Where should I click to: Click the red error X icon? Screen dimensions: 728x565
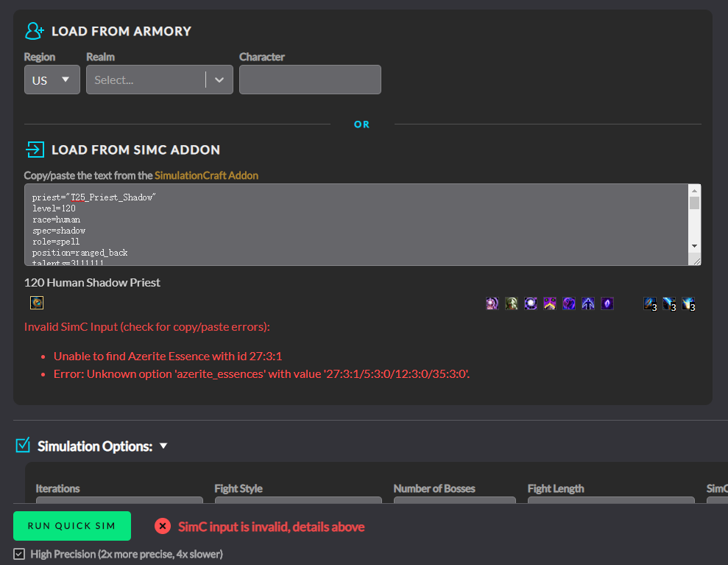pos(163,526)
